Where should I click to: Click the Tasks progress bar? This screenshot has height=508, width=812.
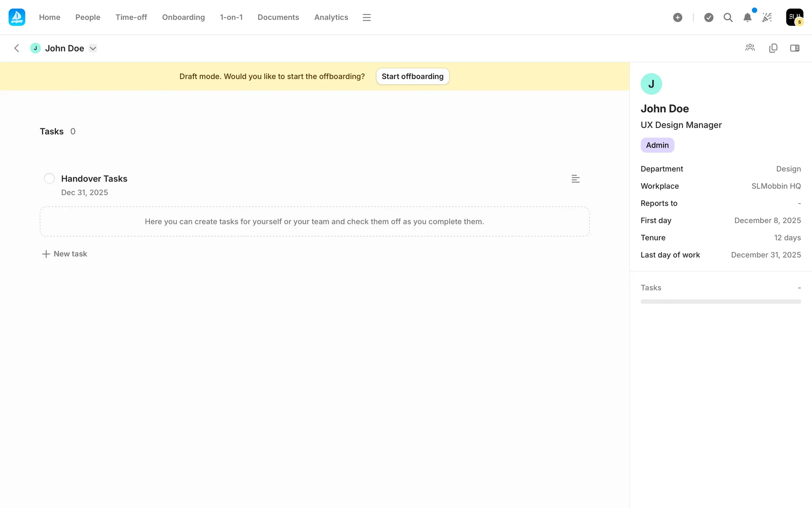tap(721, 301)
